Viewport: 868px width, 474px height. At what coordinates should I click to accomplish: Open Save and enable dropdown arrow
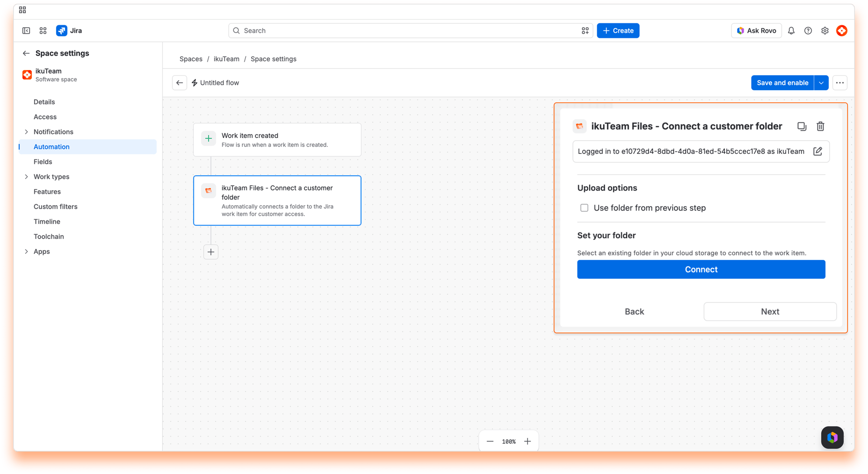point(821,83)
